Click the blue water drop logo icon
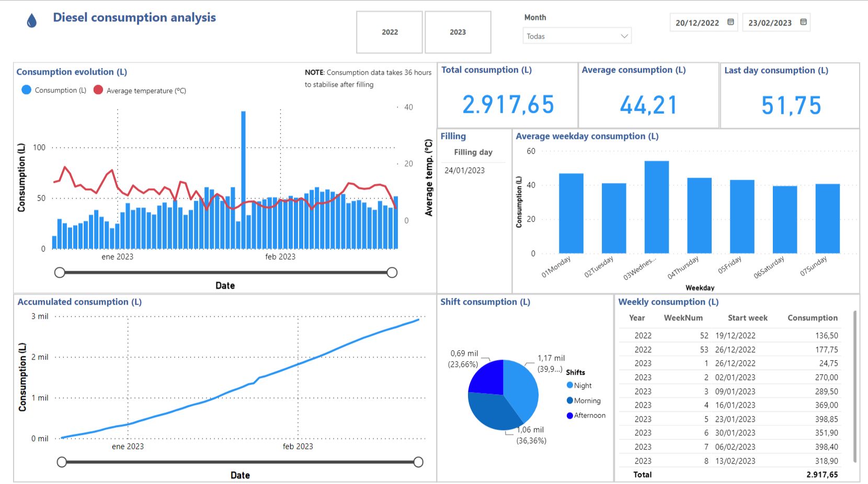 [32, 20]
